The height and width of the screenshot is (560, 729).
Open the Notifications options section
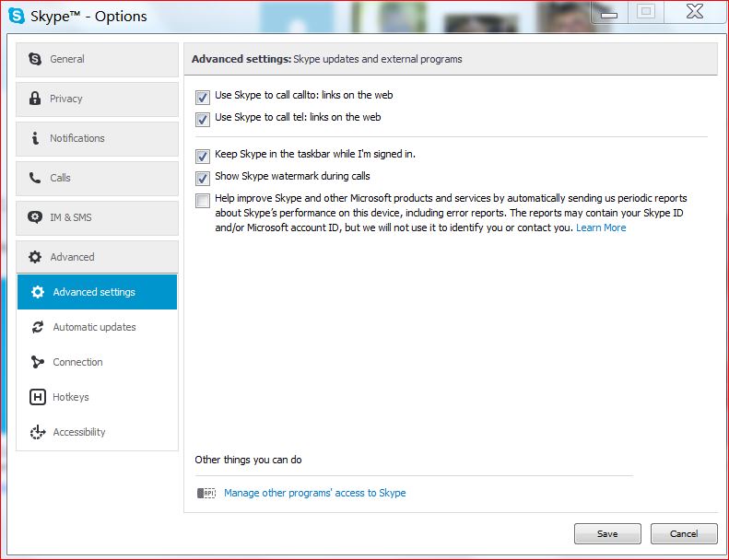[97, 138]
